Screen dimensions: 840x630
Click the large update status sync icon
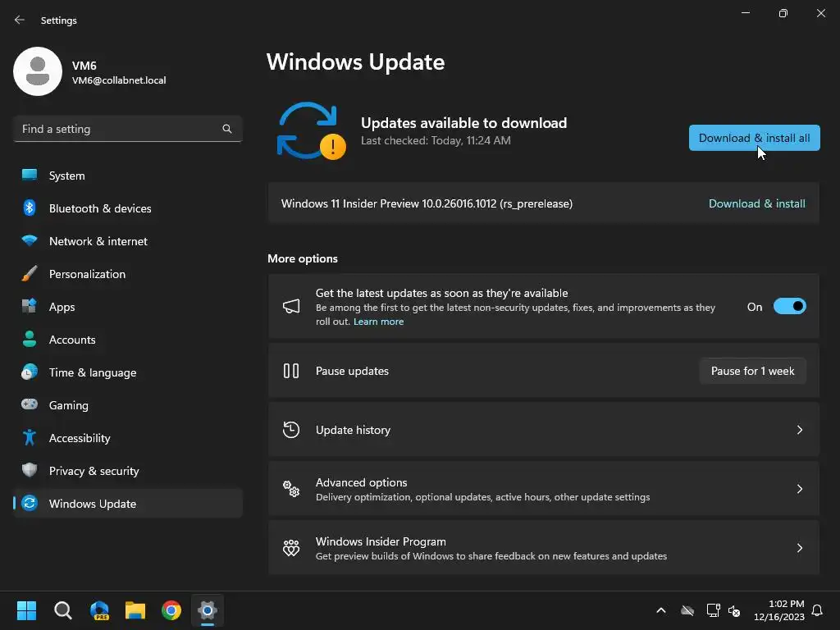point(310,130)
